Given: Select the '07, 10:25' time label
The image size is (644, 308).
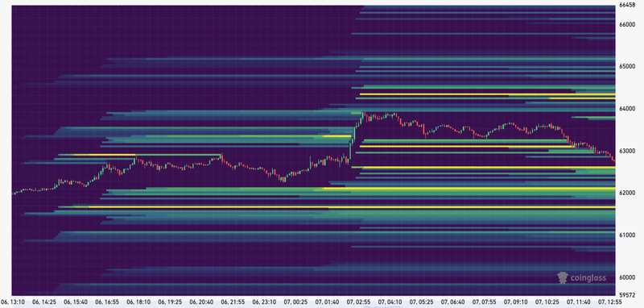Looking at the screenshot, I should coord(548,302).
